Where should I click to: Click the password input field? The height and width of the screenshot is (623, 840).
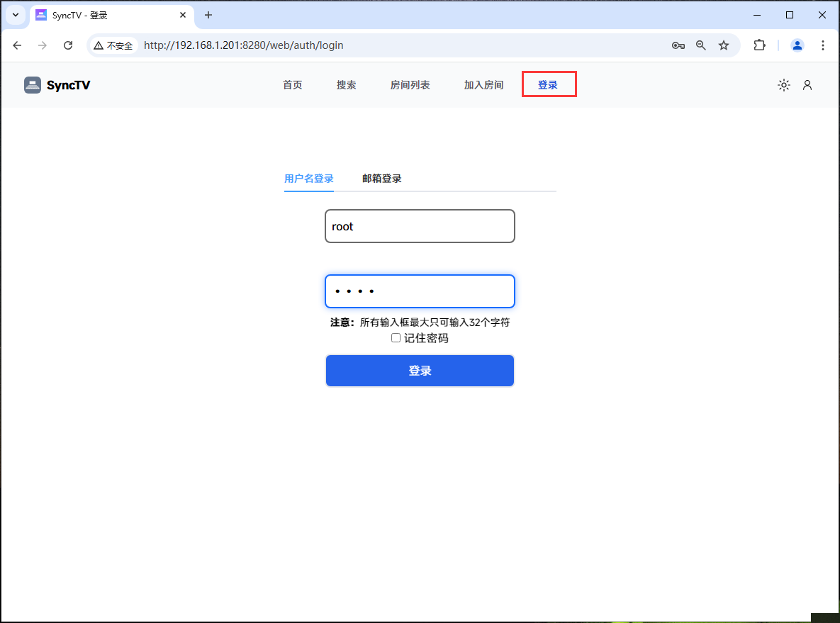click(420, 291)
